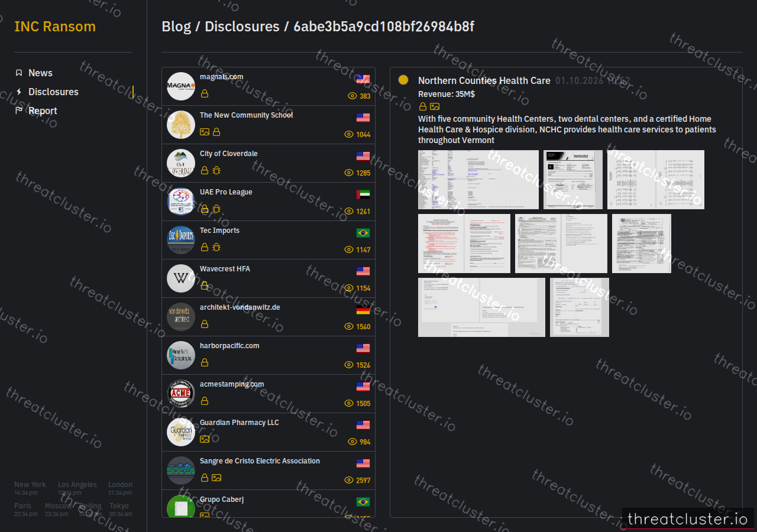Click the eye views icon beside 383
This screenshot has width=757, height=532.
(352, 96)
